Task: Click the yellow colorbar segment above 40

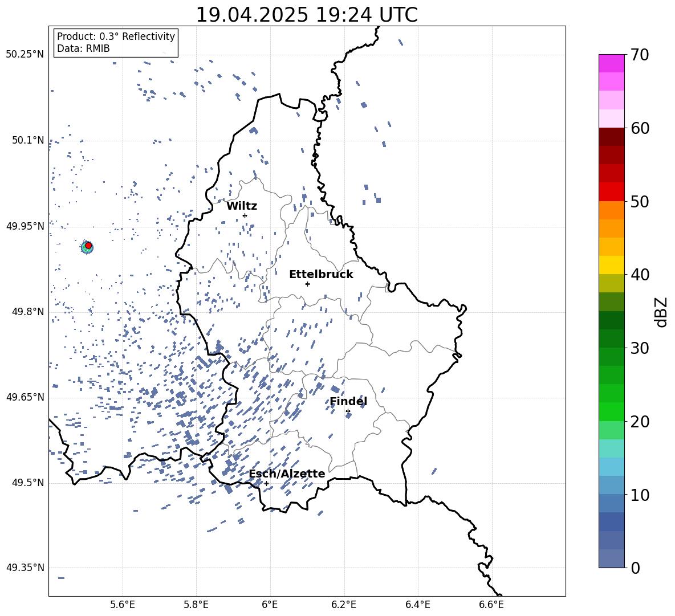Action: (x=611, y=265)
